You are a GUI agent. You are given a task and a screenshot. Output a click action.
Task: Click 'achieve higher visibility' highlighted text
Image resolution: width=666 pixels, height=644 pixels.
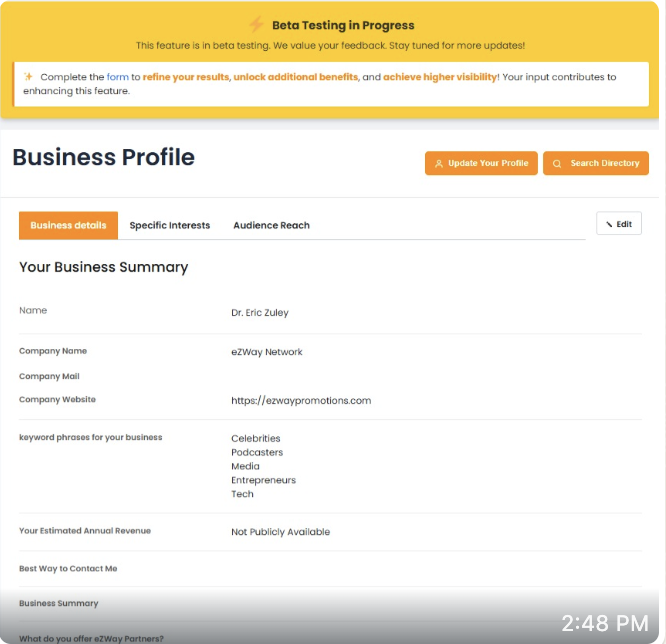point(440,77)
